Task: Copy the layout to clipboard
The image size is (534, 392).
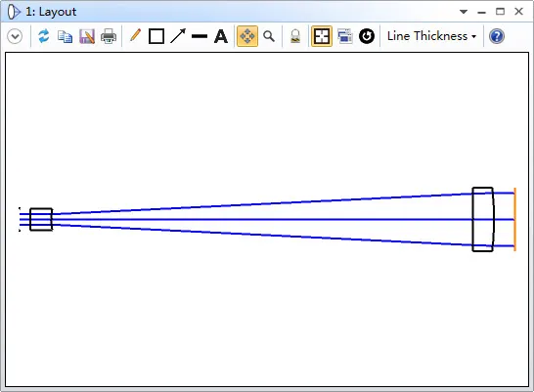Action: point(65,36)
